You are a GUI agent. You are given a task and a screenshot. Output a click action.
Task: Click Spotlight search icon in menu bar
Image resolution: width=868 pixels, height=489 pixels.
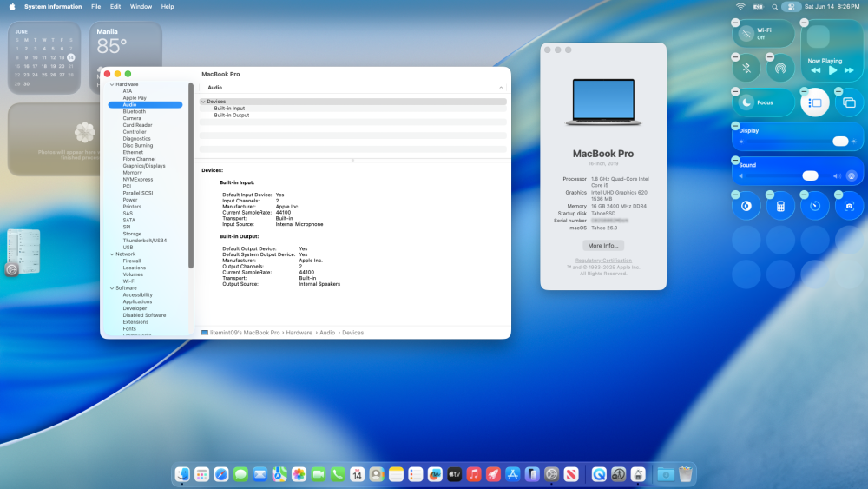click(774, 7)
